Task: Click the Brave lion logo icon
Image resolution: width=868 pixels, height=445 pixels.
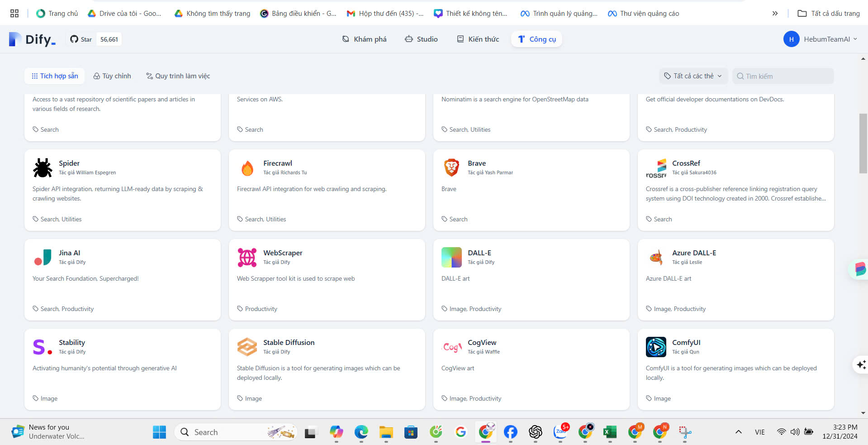Action: pos(451,167)
